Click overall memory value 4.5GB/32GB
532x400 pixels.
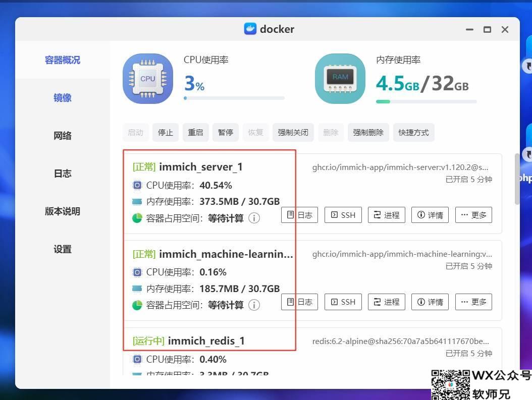(x=422, y=83)
